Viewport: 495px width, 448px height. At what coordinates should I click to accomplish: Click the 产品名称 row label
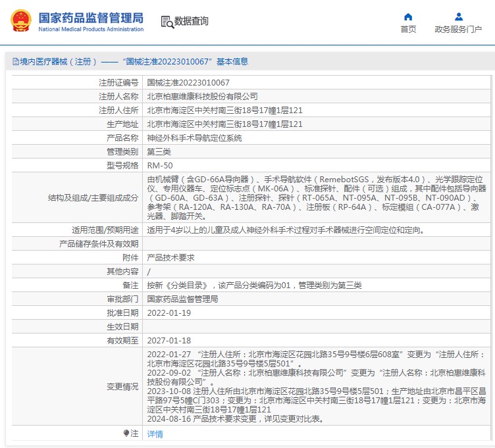[122, 138]
